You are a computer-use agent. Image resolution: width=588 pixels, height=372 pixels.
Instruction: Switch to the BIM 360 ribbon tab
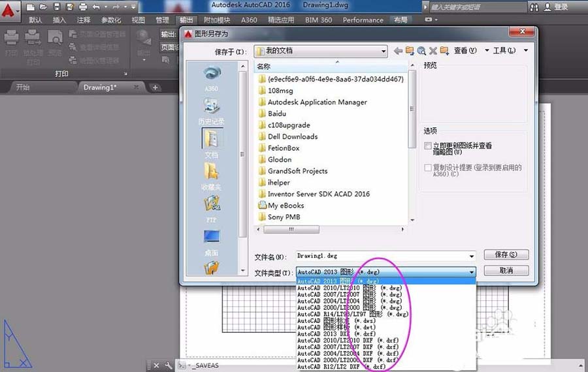318,20
